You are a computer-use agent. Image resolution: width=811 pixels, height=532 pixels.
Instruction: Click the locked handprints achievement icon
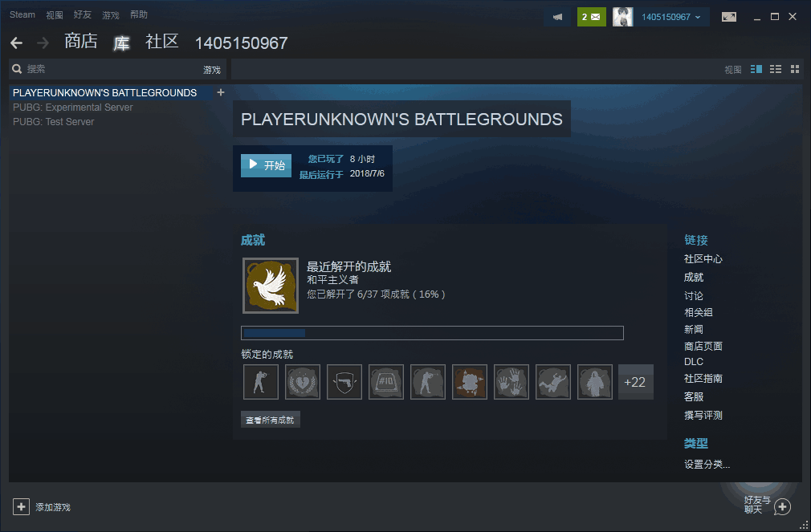coord(511,382)
